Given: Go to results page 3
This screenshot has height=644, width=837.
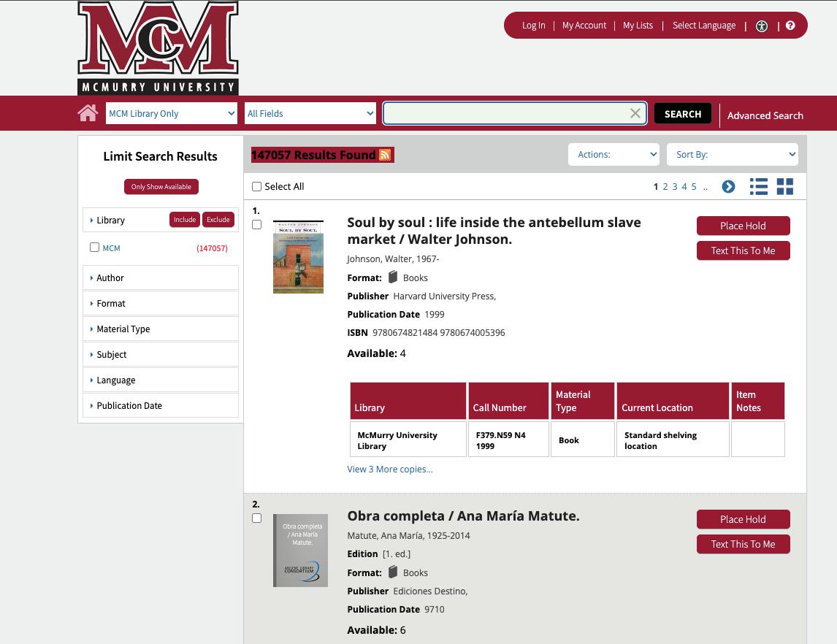Looking at the screenshot, I should click(675, 187).
